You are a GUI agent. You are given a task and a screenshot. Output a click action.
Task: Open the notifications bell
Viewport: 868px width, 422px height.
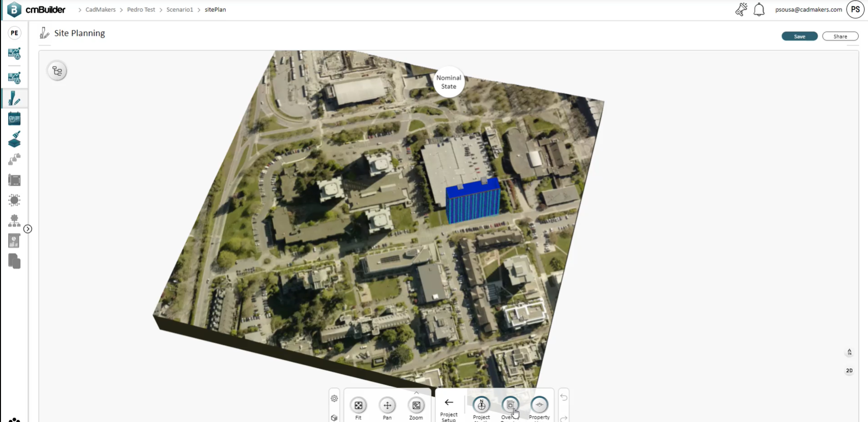point(759,9)
